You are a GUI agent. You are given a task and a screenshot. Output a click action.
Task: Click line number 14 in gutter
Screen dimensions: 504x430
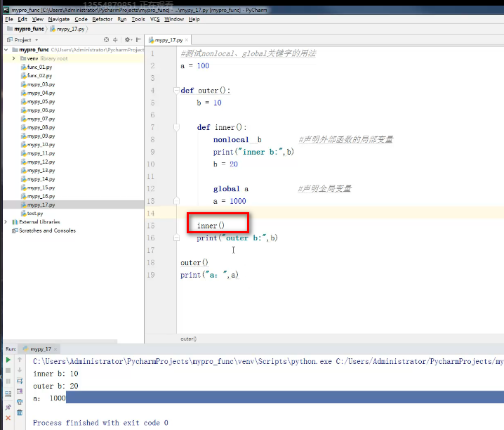(151, 213)
